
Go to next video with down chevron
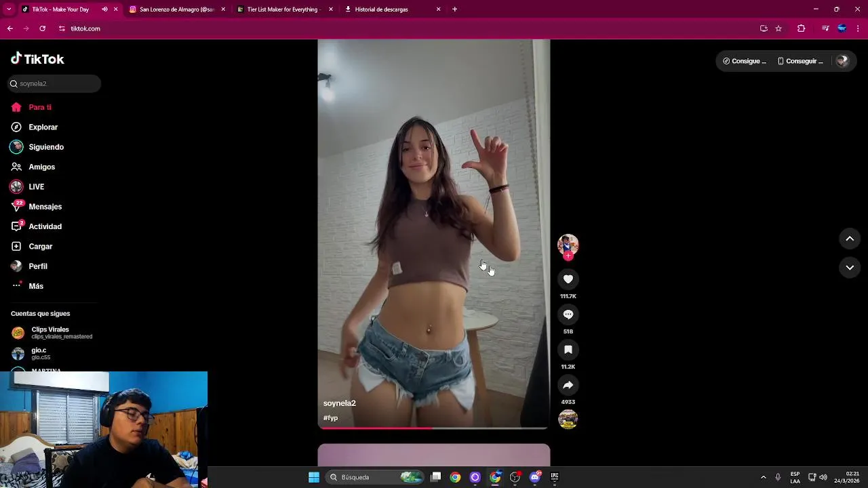click(850, 268)
